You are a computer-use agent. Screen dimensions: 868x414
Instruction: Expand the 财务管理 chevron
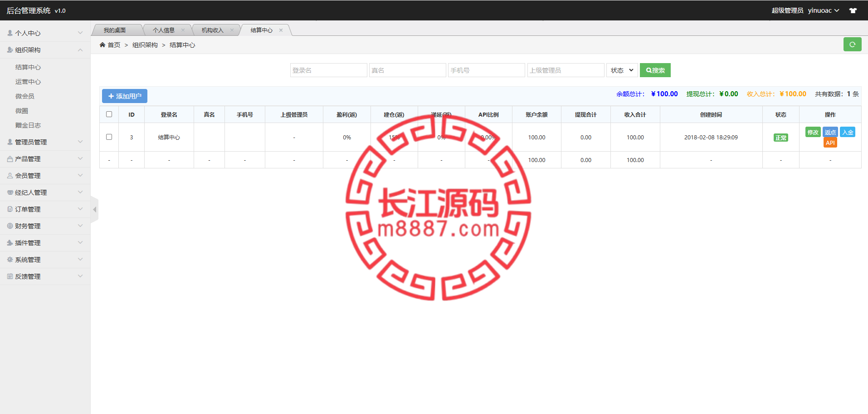(80, 226)
